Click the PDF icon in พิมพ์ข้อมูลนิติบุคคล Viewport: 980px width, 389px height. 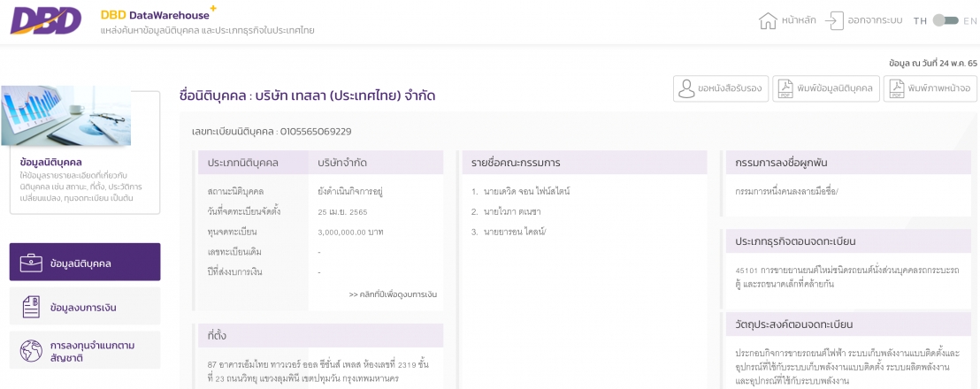[785, 88]
